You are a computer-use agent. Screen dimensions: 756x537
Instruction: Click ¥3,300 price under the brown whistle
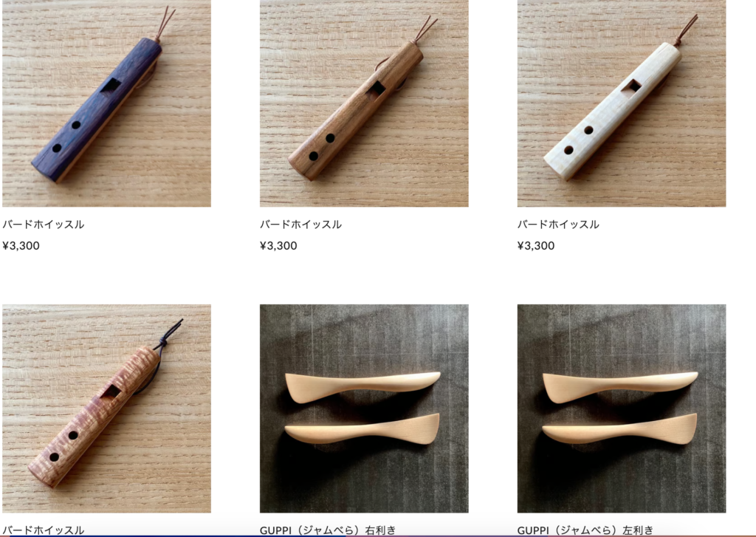click(x=278, y=245)
